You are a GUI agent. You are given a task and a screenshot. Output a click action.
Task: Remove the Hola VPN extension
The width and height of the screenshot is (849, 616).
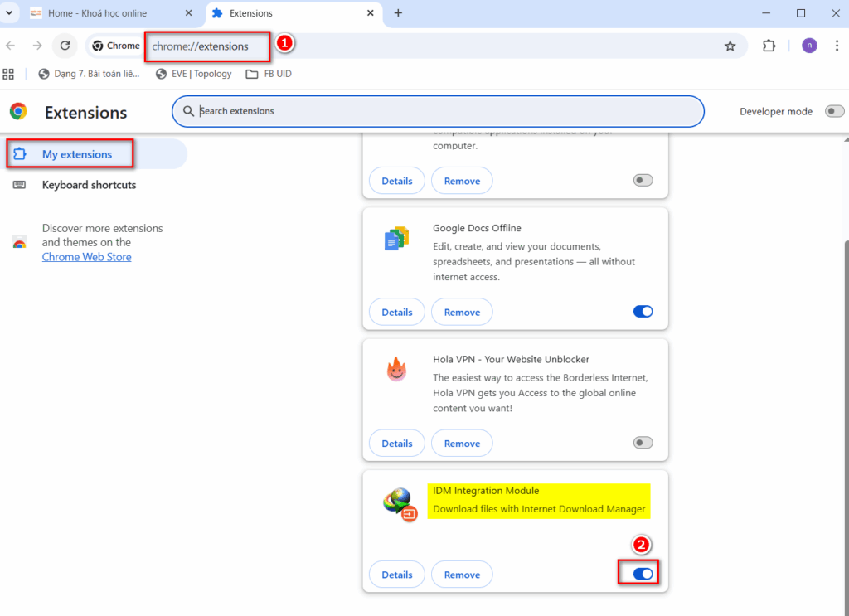click(x=462, y=444)
